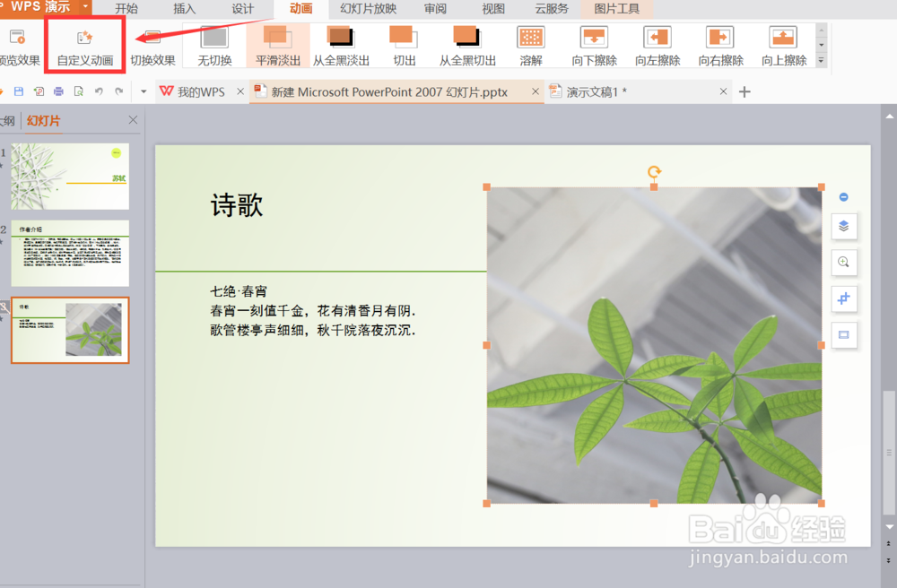Close the pptx document tab

click(536, 91)
